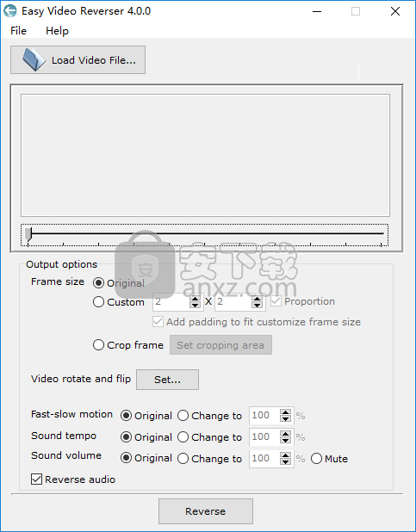Open the File menu
The width and height of the screenshot is (416, 532).
point(18,31)
